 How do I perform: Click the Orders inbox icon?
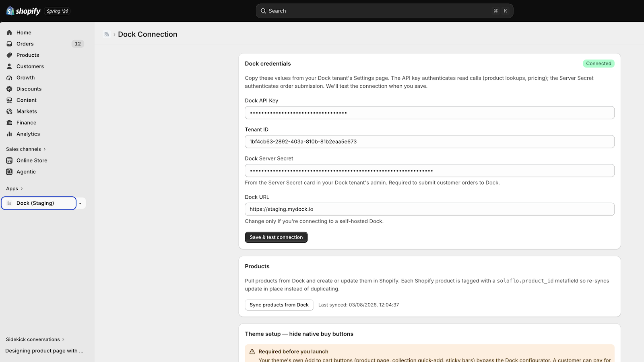click(x=9, y=44)
